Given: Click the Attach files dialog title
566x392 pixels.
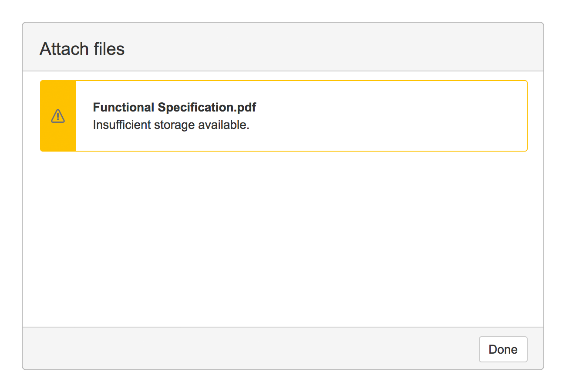Looking at the screenshot, I should pos(82,49).
